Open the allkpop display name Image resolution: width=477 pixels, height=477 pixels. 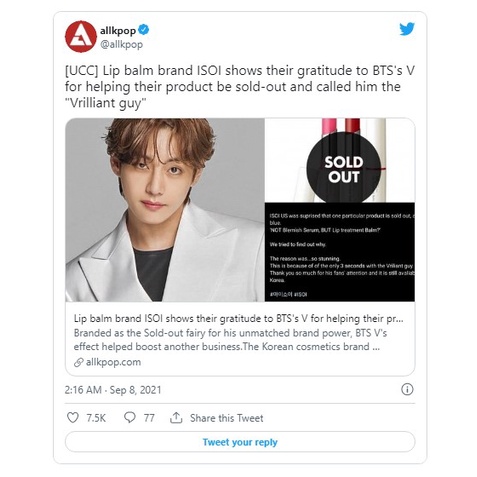coord(118,31)
